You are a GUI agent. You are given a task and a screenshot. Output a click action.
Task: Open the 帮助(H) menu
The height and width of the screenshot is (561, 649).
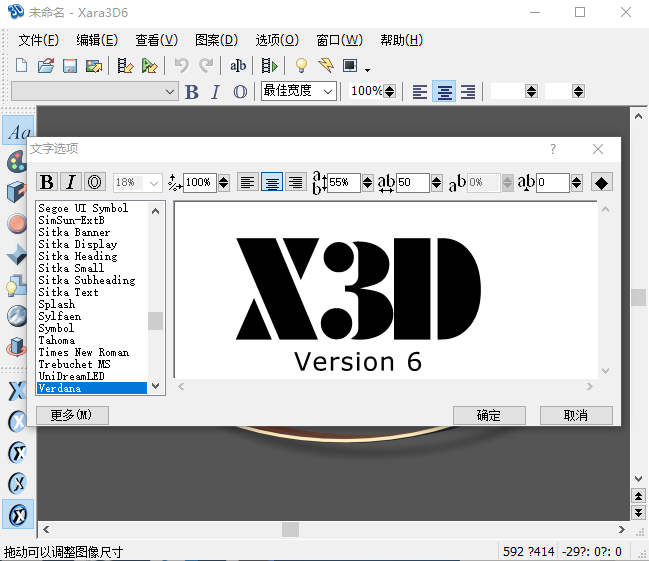click(x=401, y=40)
